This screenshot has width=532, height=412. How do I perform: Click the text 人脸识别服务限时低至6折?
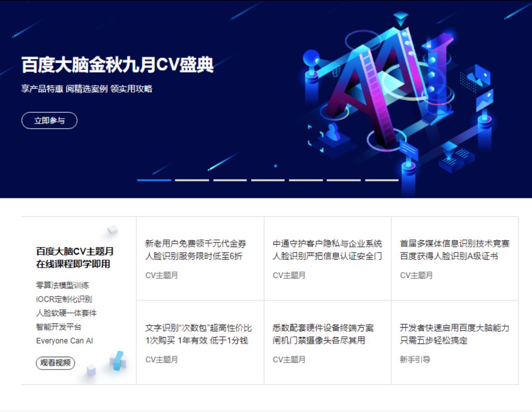click(194, 256)
